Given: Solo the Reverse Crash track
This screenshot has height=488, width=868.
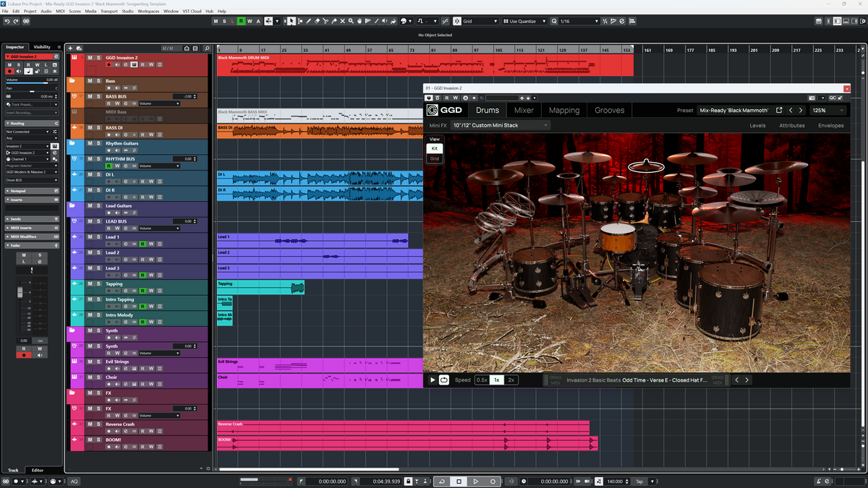Looking at the screenshot, I should pos(98,424).
